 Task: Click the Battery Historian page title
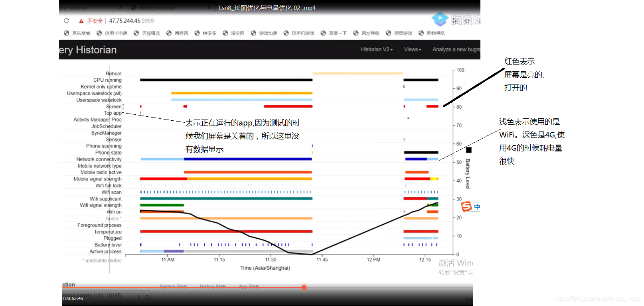88,50
